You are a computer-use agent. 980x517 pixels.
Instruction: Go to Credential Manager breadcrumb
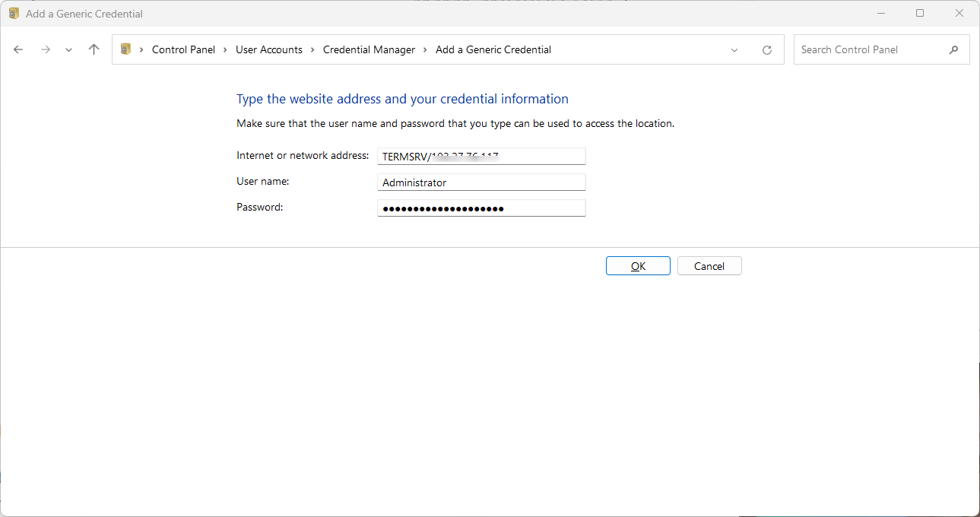coord(369,49)
